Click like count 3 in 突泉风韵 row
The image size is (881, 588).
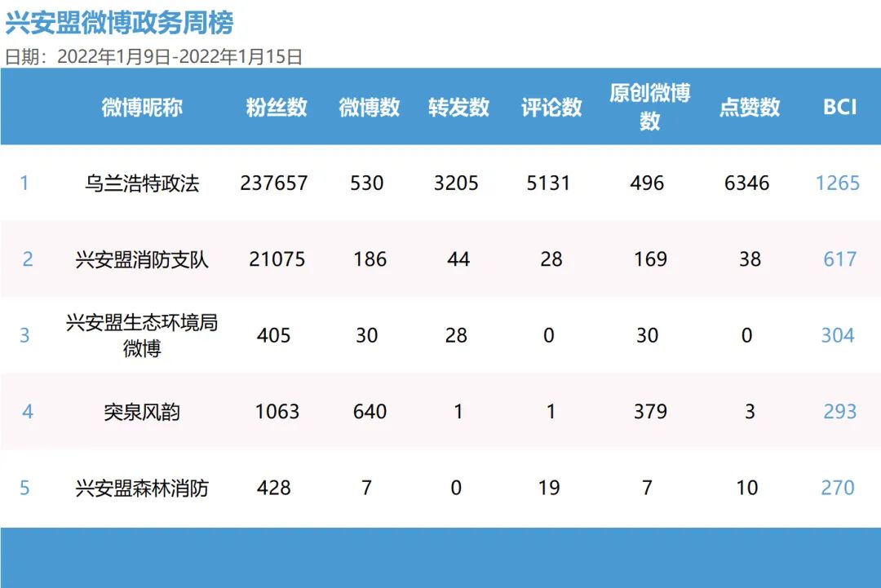pos(750,412)
